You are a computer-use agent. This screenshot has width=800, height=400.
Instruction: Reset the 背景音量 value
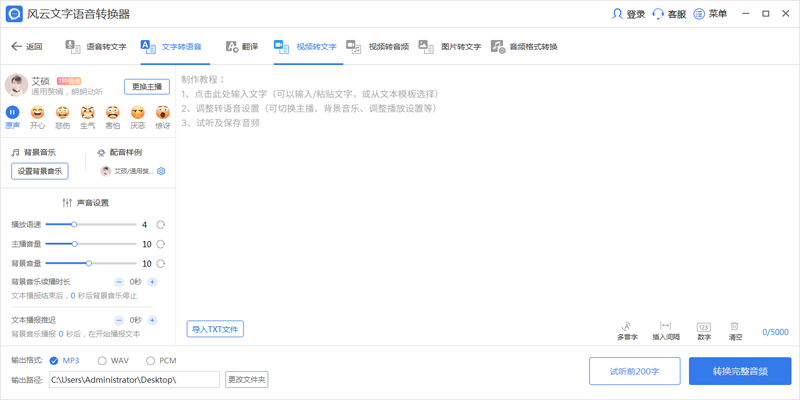[161, 263]
